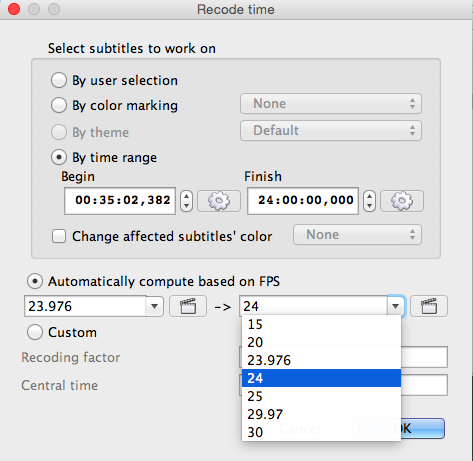Click Finish time stepper arrows
The width and height of the screenshot is (473, 461).
point(369,201)
